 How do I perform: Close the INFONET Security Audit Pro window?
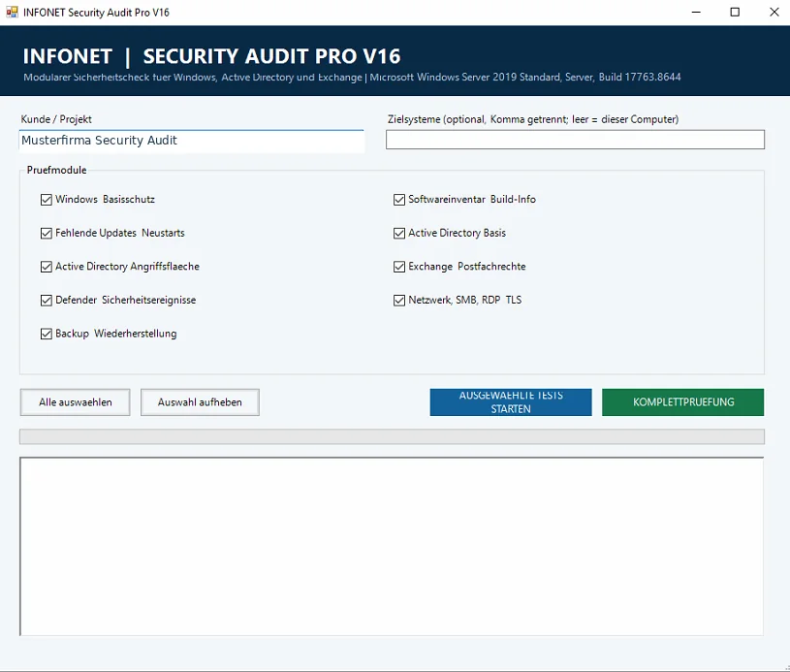click(x=774, y=12)
